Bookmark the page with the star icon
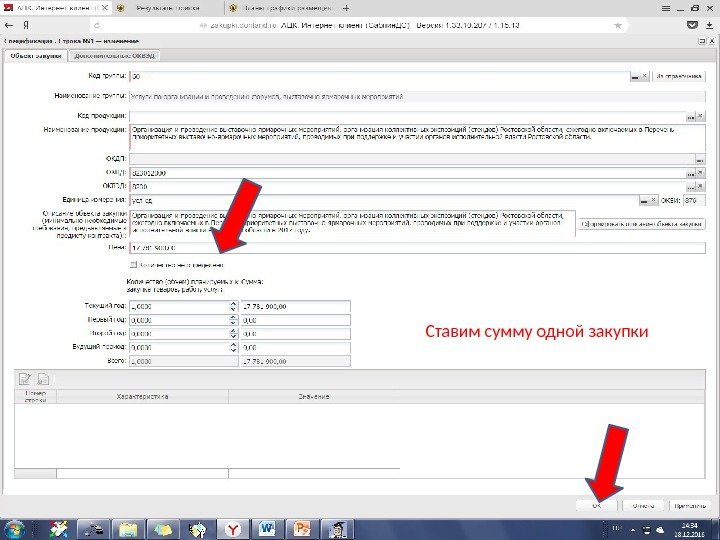Viewport: 720px width, 540px height. click(618, 25)
